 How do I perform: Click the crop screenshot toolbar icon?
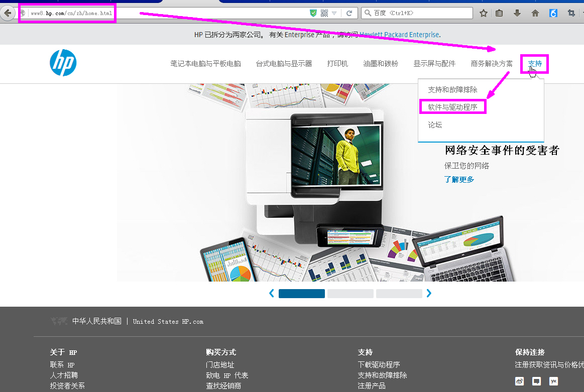point(571,14)
